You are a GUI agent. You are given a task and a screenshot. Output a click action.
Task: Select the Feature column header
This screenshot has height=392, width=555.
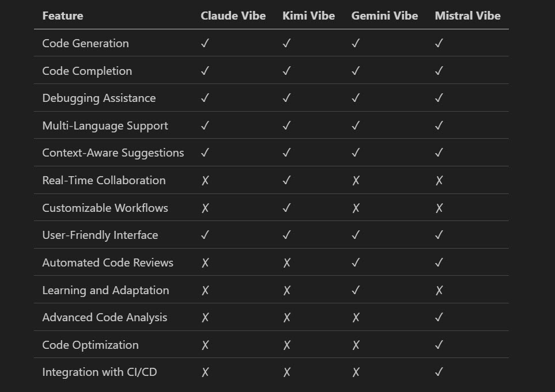tap(63, 16)
